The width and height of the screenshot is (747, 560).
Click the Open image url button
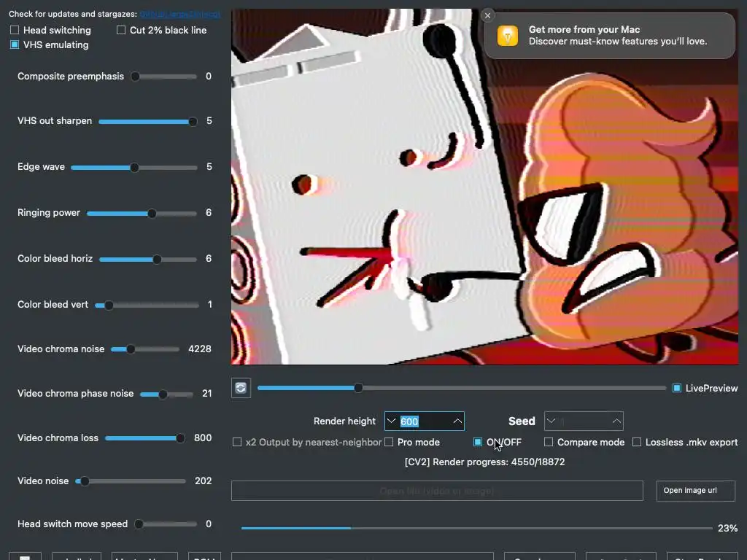pyautogui.click(x=695, y=491)
